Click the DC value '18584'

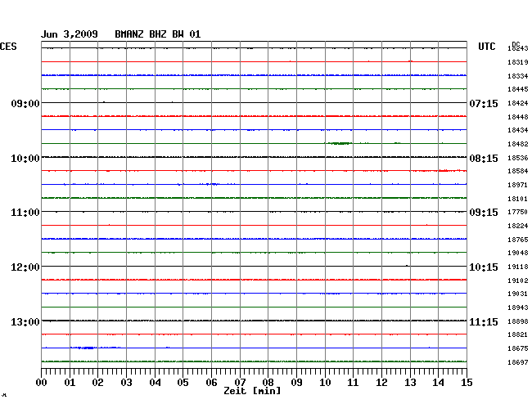point(518,171)
